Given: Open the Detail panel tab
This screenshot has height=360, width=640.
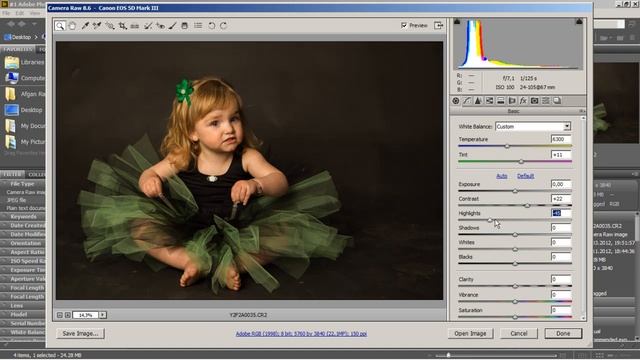Looking at the screenshot, I should [478, 101].
